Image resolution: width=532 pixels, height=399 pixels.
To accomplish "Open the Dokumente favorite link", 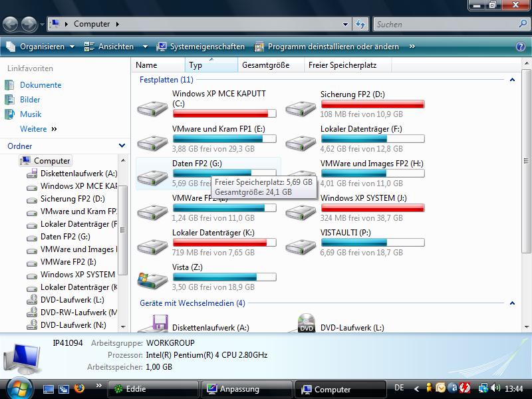I will coord(41,85).
